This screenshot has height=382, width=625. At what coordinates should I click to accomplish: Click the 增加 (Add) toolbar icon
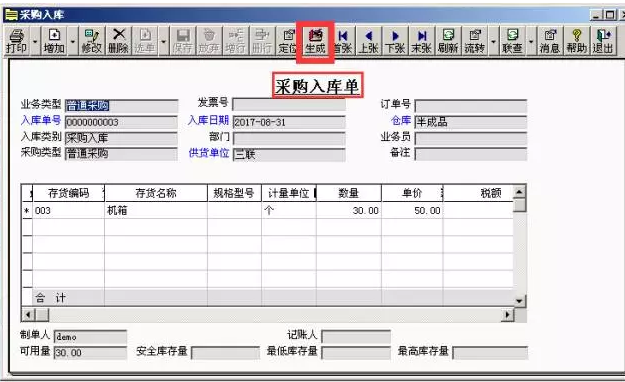coord(54,41)
